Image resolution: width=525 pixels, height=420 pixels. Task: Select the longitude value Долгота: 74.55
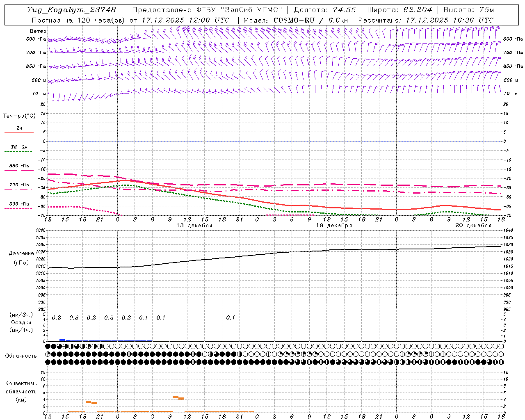[325, 10]
